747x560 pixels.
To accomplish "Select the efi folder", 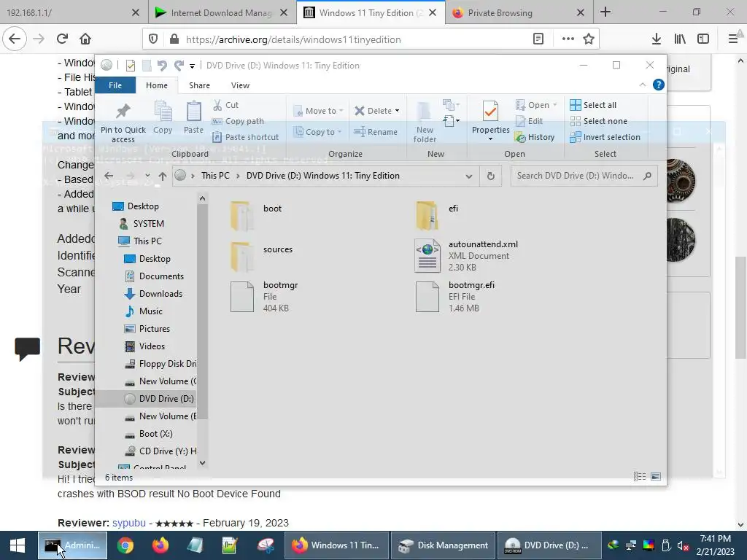I will pyautogui.click(x=436, y=215).
